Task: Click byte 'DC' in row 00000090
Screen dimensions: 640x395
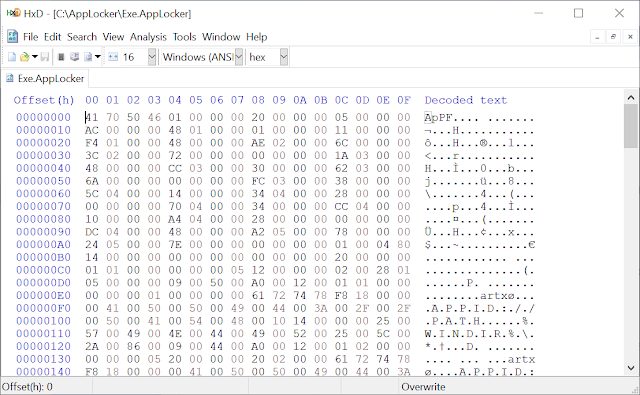Action: click(91, 232)
